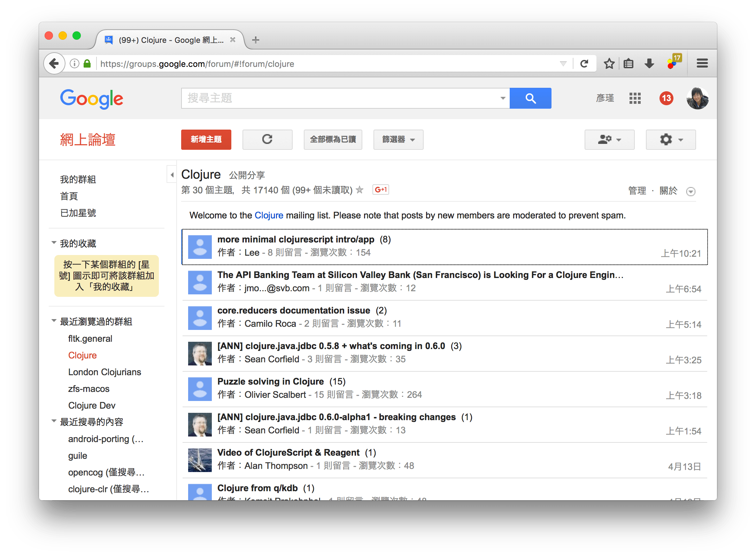Open the 篩選器 filter dropdown

pyautogui.click(x=398, y=140)
